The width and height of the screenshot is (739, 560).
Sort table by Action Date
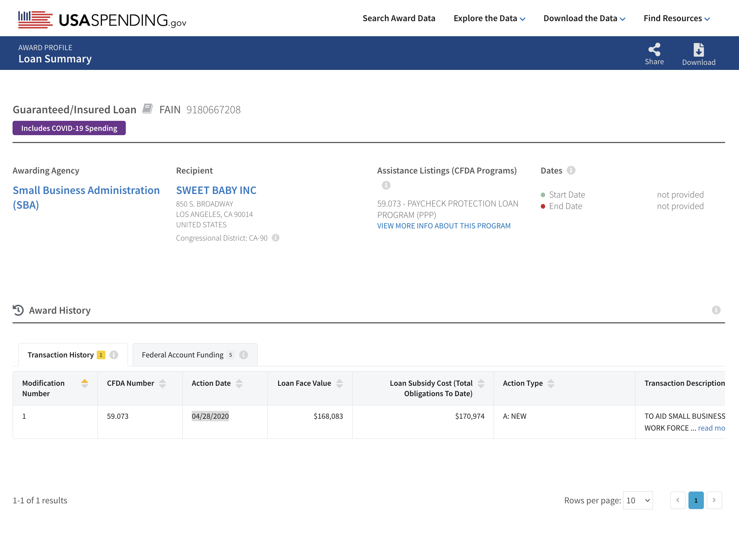[239, 384]
